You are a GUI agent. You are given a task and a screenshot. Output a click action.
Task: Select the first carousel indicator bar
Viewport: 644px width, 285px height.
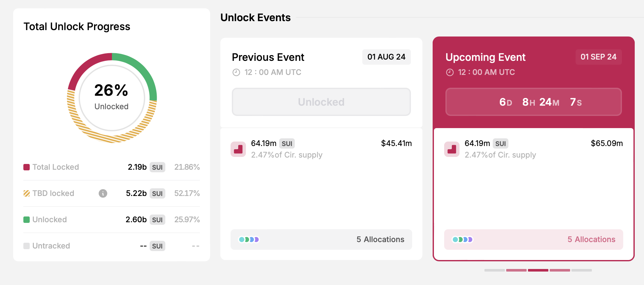point(494,270)
